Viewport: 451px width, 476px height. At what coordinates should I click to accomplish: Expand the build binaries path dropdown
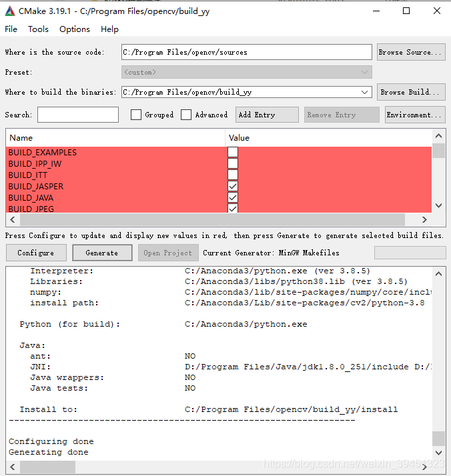tap(364, 92)
